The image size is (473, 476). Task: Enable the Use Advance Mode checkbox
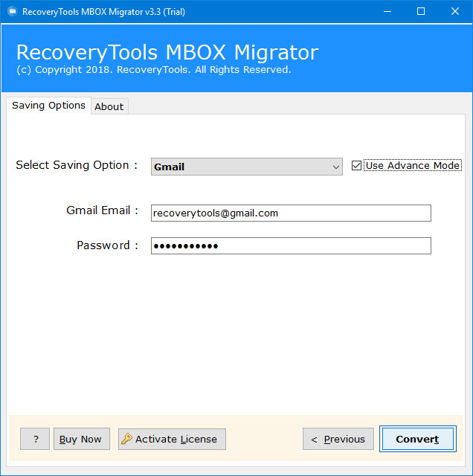pos(356,165)
